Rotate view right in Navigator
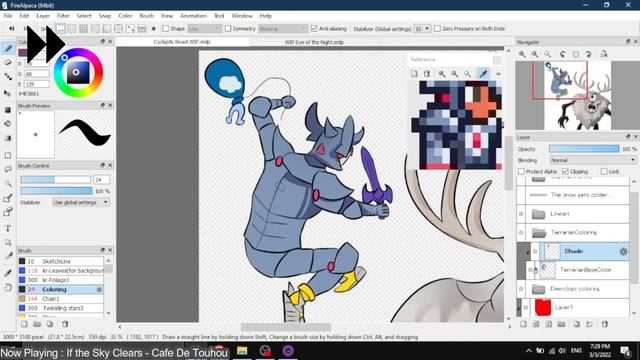 tap(588, 54)
